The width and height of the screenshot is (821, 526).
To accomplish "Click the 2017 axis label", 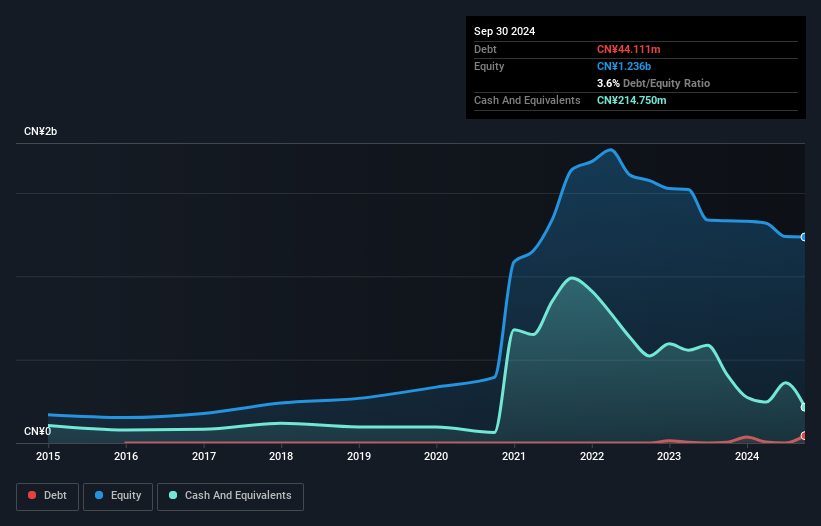I will 204,456.
